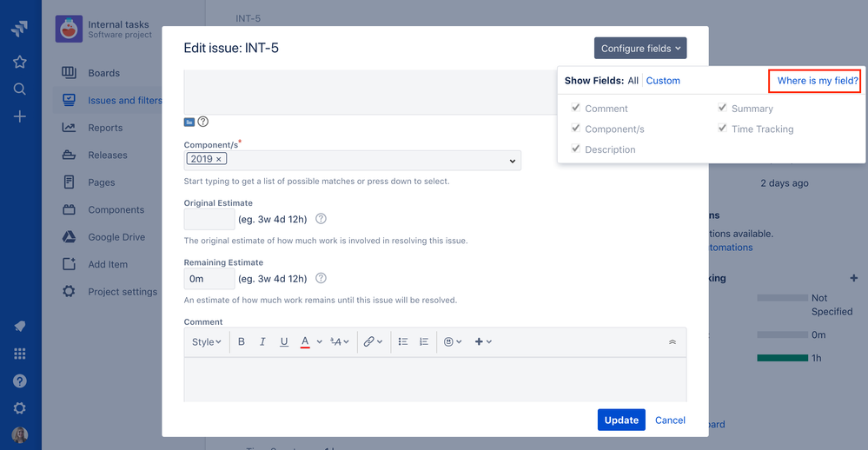This screenshot has width=868, height=450.
Task: Click the plus icon beside time tracking
Action: click(x=853, y=278)
